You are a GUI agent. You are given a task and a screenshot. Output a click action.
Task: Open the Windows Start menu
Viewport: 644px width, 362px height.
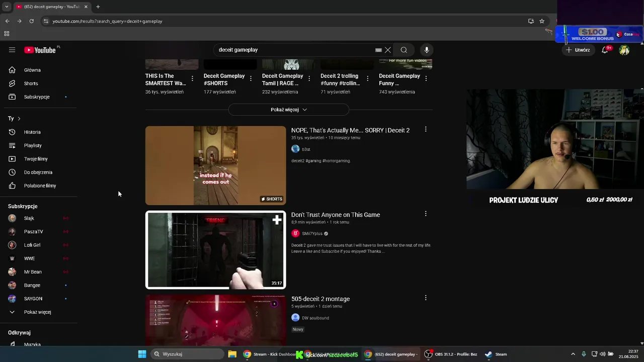pos(142,354)
